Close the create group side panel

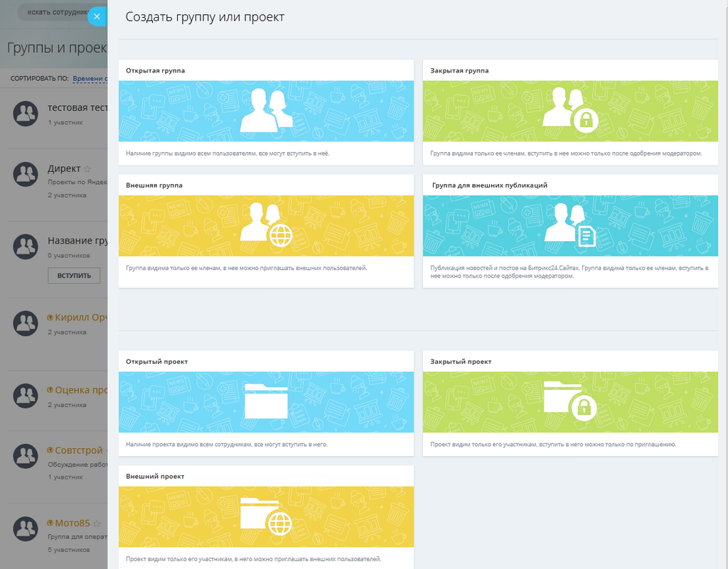(97, 17)
